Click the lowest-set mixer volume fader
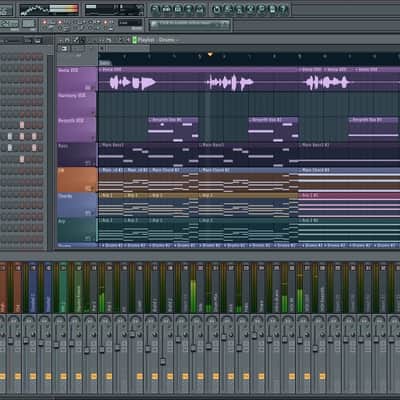 coord(163,361)
